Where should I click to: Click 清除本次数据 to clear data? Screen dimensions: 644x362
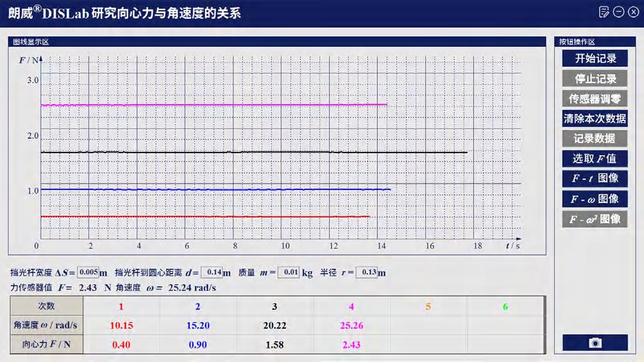click(x=595, y=119)
